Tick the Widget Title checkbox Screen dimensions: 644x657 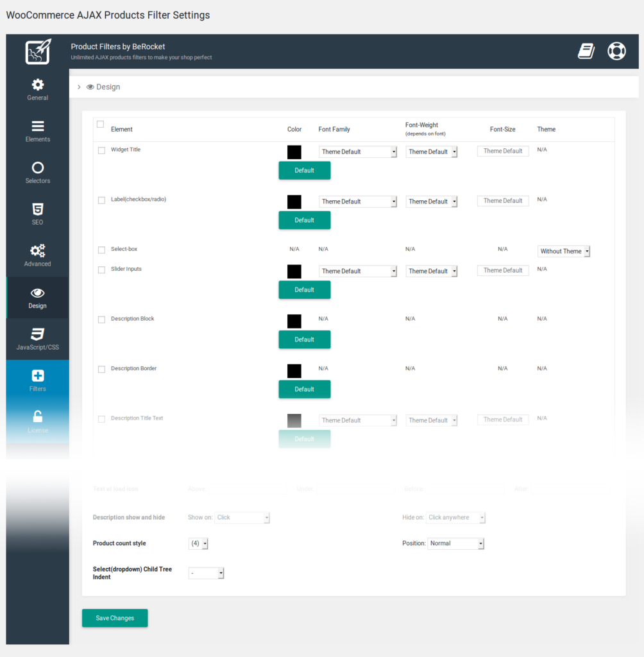[101, 151]
